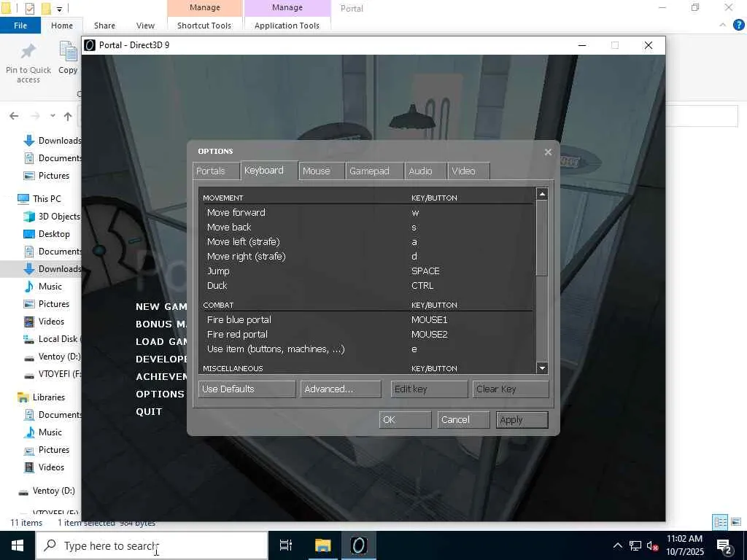Apply the keyboard option changes
The height and width of the screenshot is (560, 747).
click(522, 419)
